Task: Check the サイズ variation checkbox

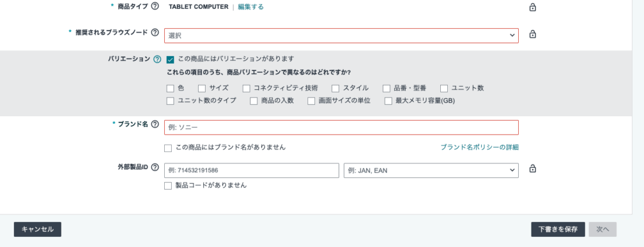Action: [202, 88]
